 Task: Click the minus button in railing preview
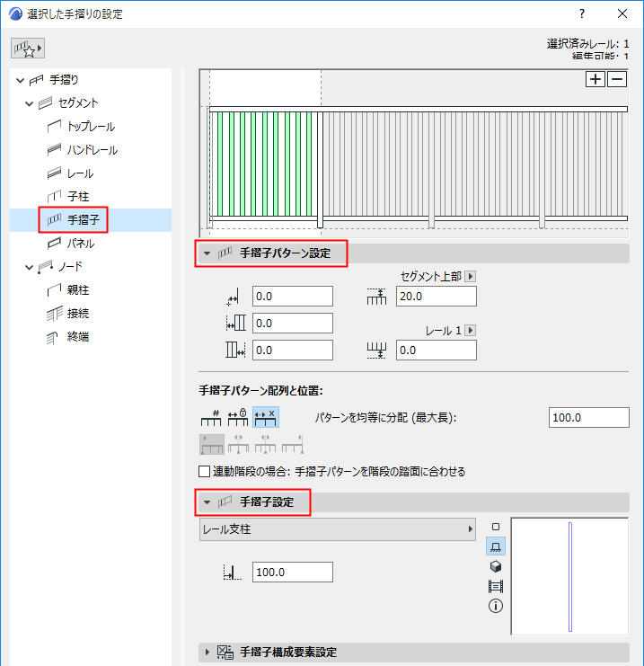click(x=617, y=79)
